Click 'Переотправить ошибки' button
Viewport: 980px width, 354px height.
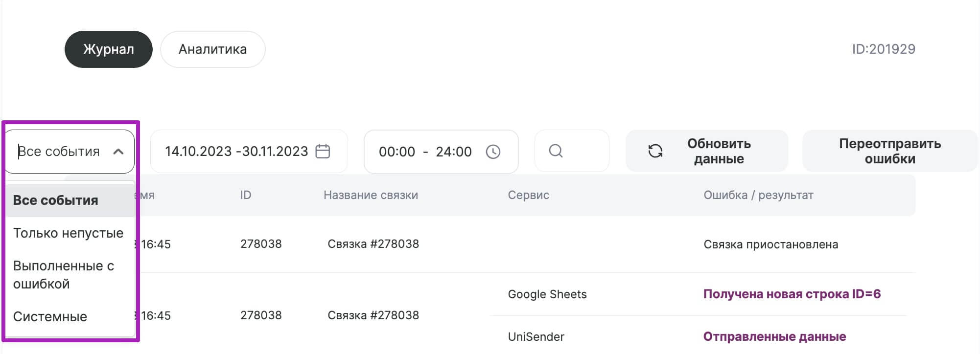pos(890,151)
